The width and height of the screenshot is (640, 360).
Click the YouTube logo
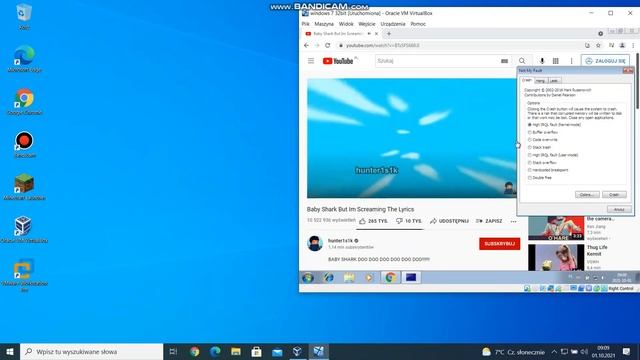(x=338, y=61)
